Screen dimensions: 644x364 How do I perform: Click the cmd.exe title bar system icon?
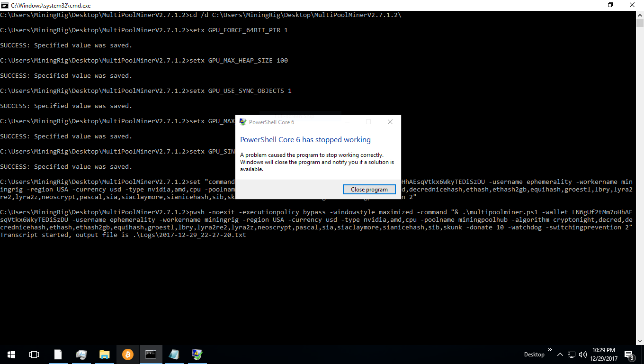tap(5, 5)
